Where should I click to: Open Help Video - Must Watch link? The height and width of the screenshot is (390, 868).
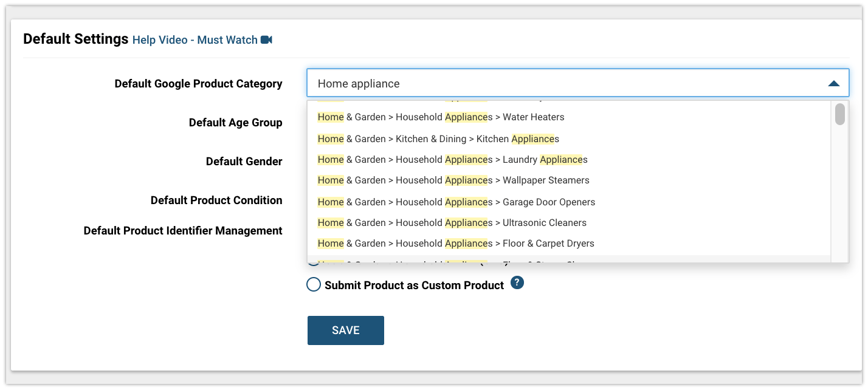pyautogui.click(x=195, y=40)
